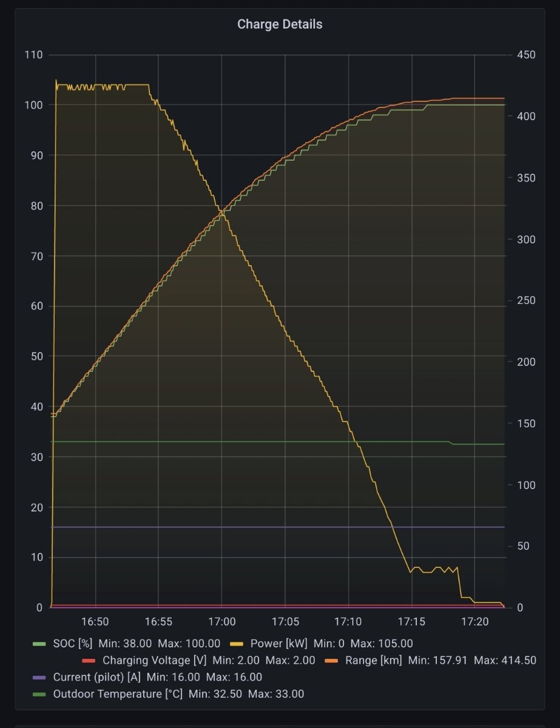The height and width of the screenshot is (728, 560).
Task: Click the orange Range [km] legend color swatch
Action: 331,661
